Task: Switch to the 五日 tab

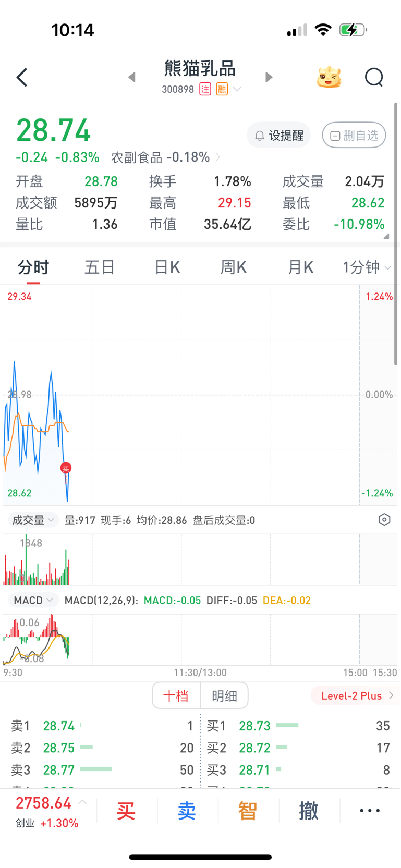Action: point(100,267)
